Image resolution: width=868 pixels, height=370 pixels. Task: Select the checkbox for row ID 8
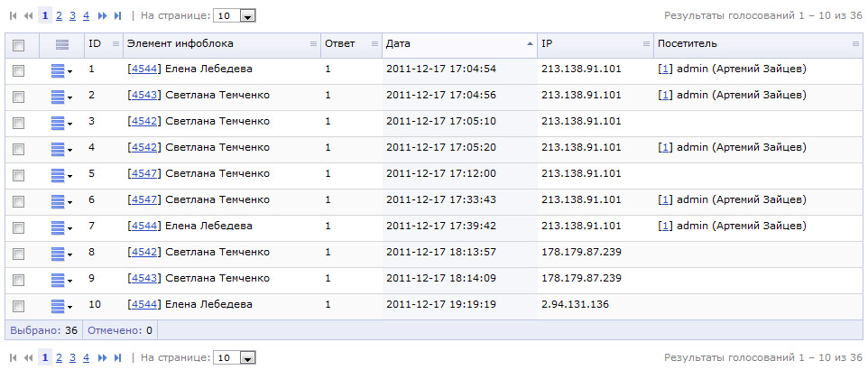pyautogui.click(x=19, y=254)
